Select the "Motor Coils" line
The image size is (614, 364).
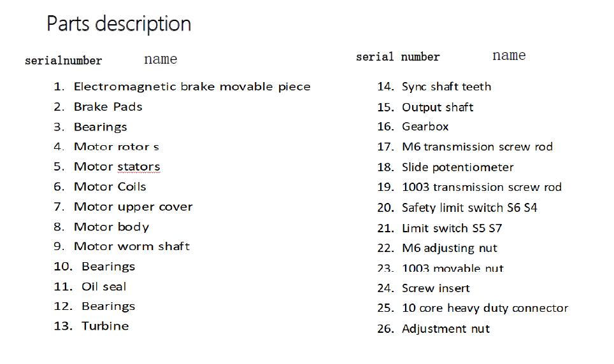point(110,187)
